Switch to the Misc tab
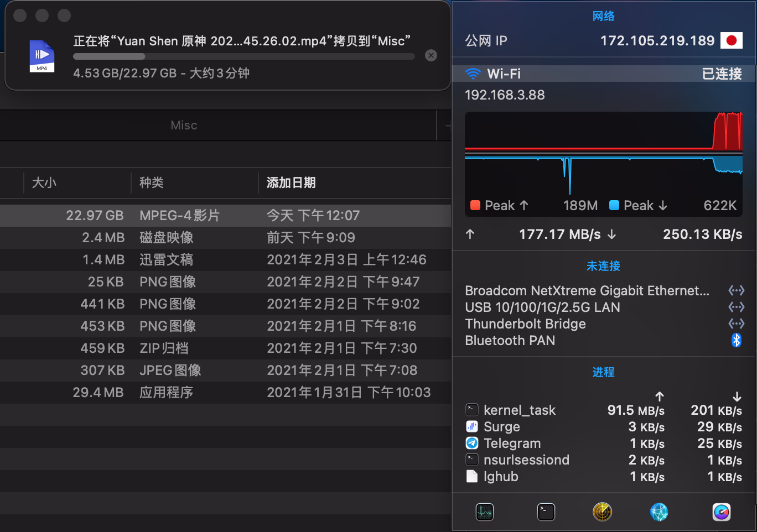Image resolution: width=757 pixels, height=532 pixels. pyautogui.click(x=184, y=126)
